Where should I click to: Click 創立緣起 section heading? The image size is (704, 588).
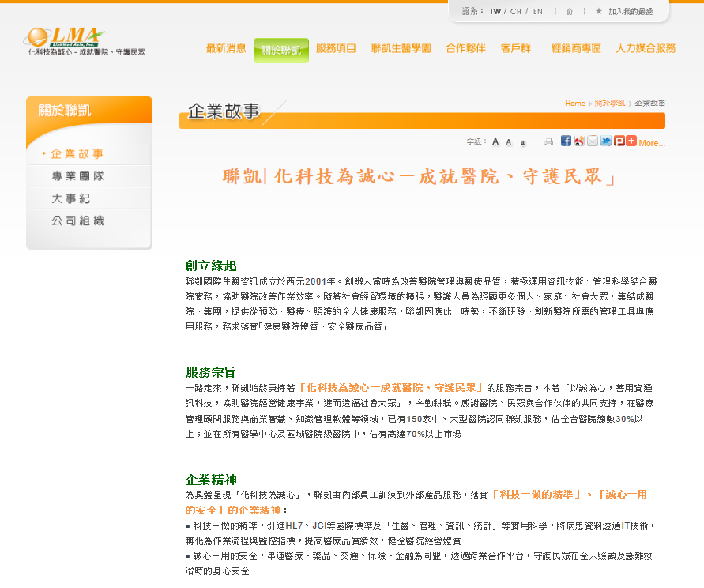point(211,266)
